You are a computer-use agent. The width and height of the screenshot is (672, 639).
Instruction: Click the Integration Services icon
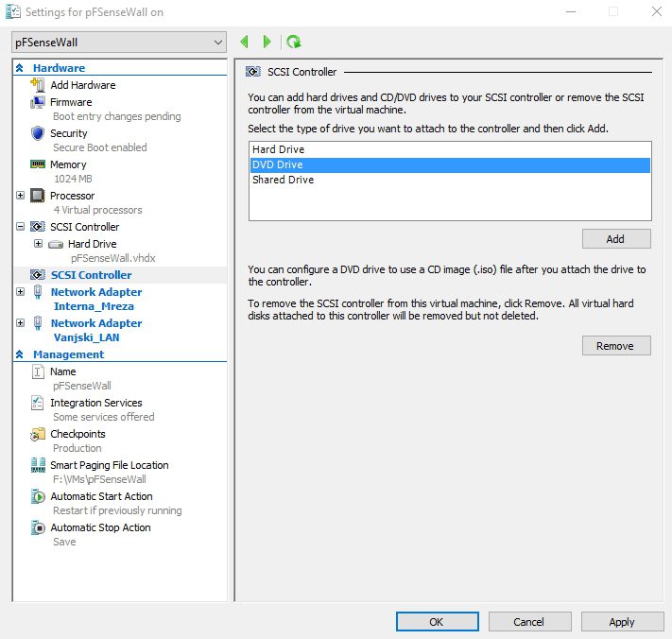point(39,403)
